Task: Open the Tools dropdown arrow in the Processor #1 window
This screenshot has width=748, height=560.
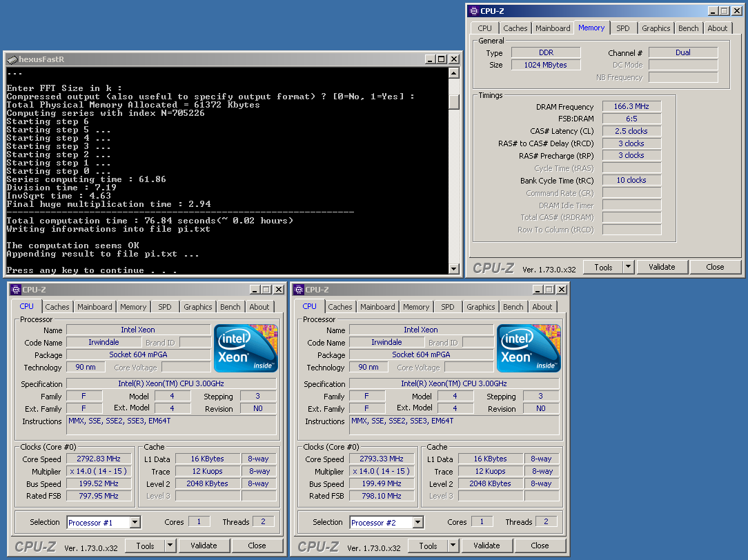Action: 170,546
